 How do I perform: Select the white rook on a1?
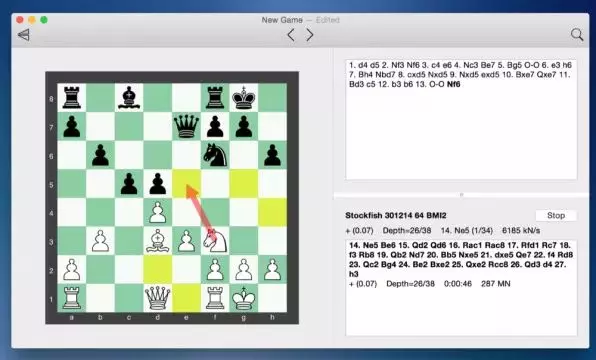[71, 298]
